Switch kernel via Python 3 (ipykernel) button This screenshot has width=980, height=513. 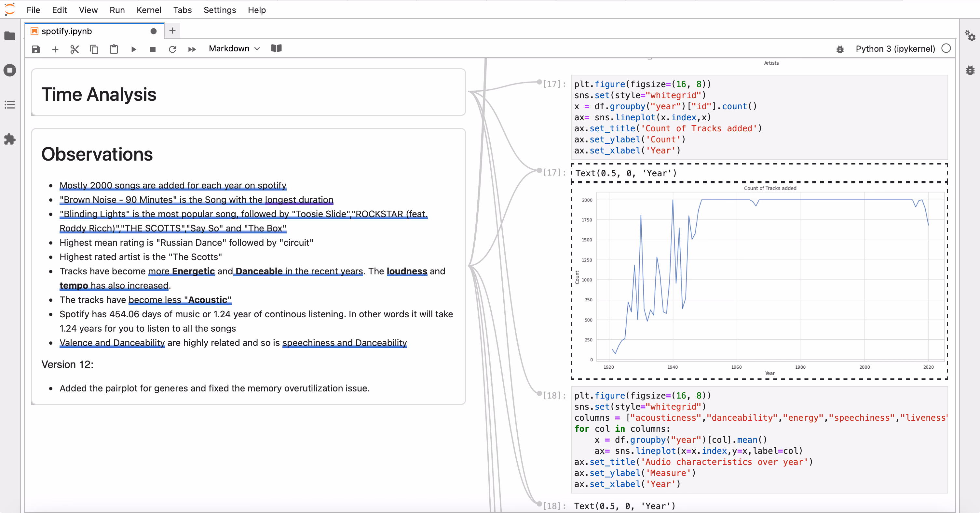point(895,49)
